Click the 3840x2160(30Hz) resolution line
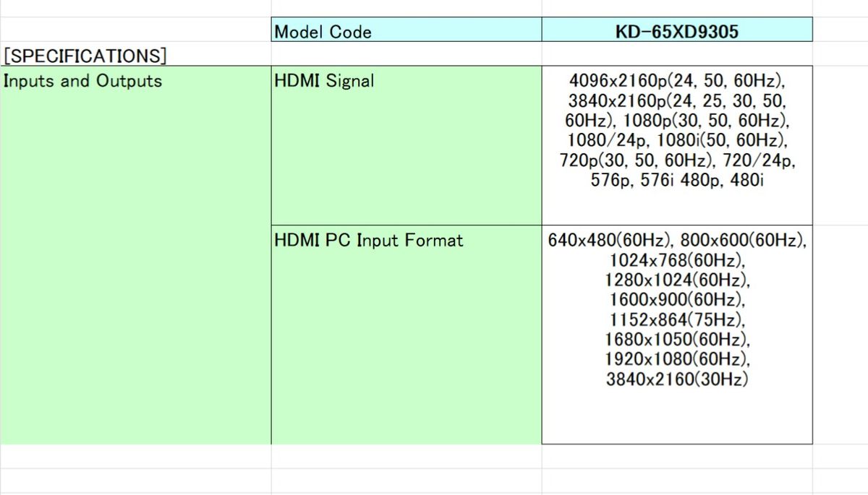Image resolution: width=868 pixels, height=495 pixels. pos(676,379)
